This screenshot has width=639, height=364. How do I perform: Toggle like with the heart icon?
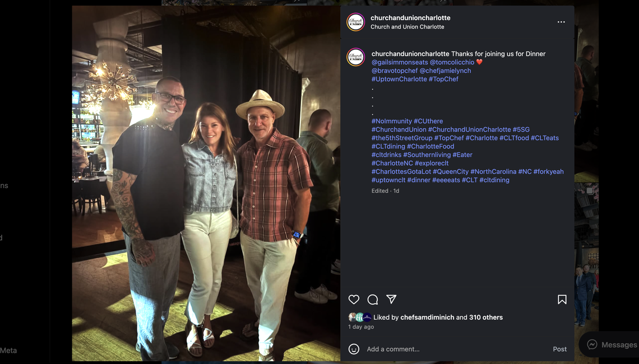coord(354,300)
